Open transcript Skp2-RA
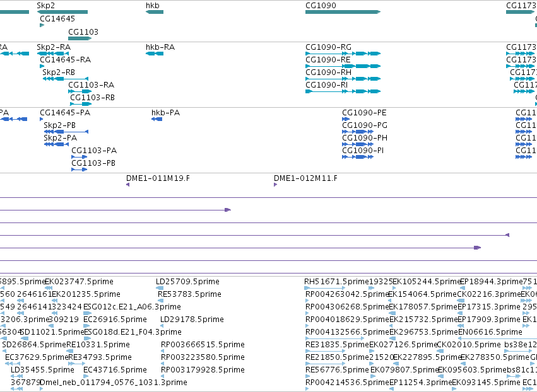Viewport: 537px width, 392px height. coord(54,47)
